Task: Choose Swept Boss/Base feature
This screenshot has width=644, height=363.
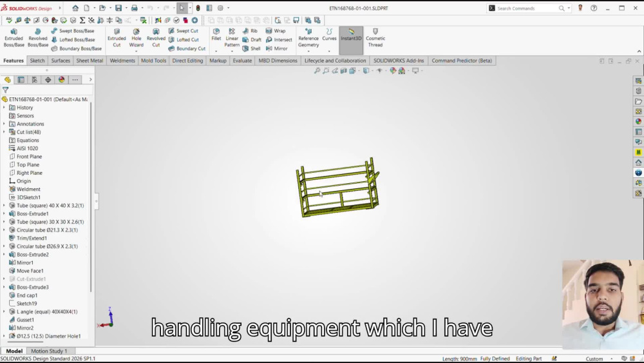Action: point(73,31)
